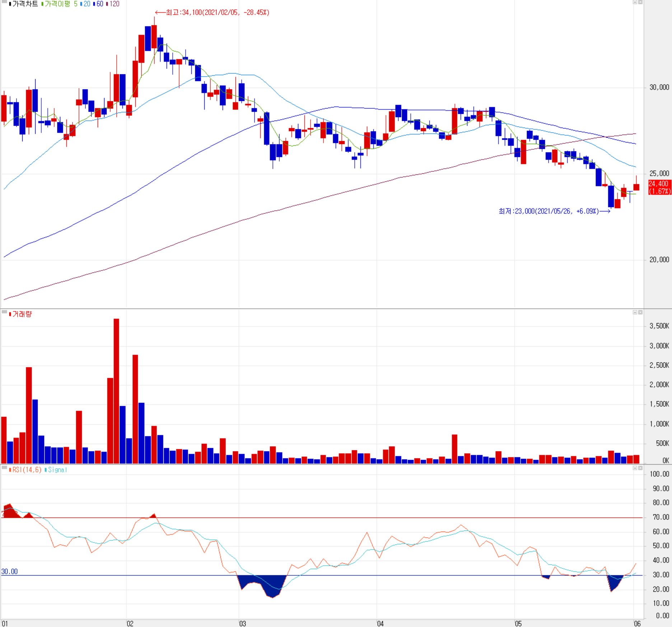
Task: Close the price chart pane
Action: coord(640,2)
